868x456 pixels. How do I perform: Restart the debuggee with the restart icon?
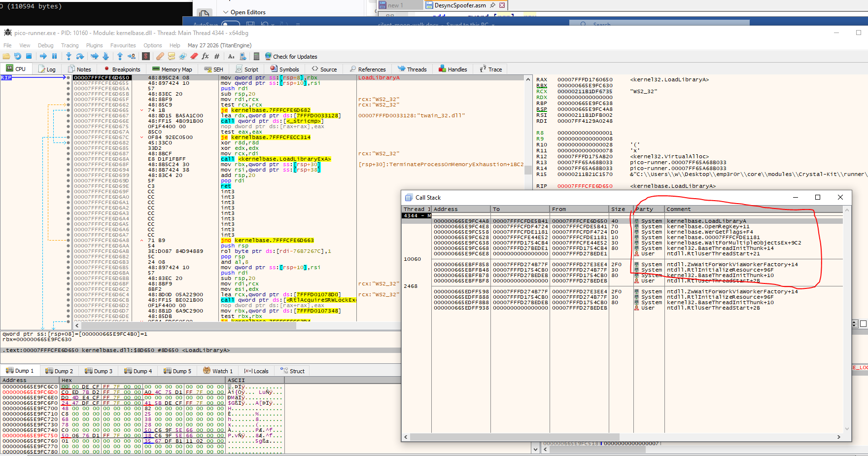18,56
